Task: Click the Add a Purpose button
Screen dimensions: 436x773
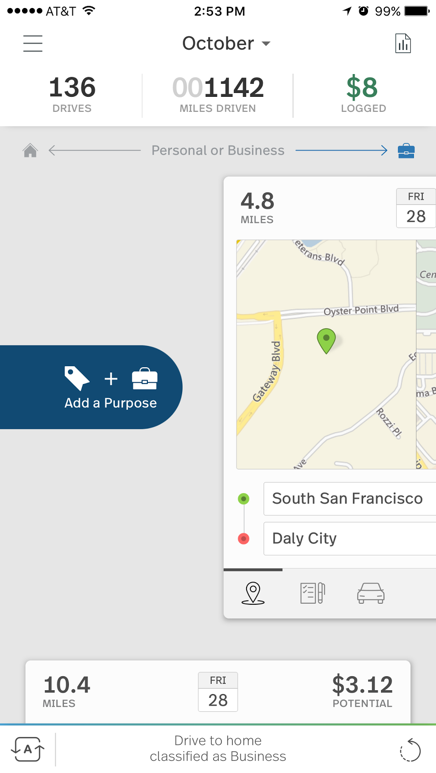Action: [91, 387]
